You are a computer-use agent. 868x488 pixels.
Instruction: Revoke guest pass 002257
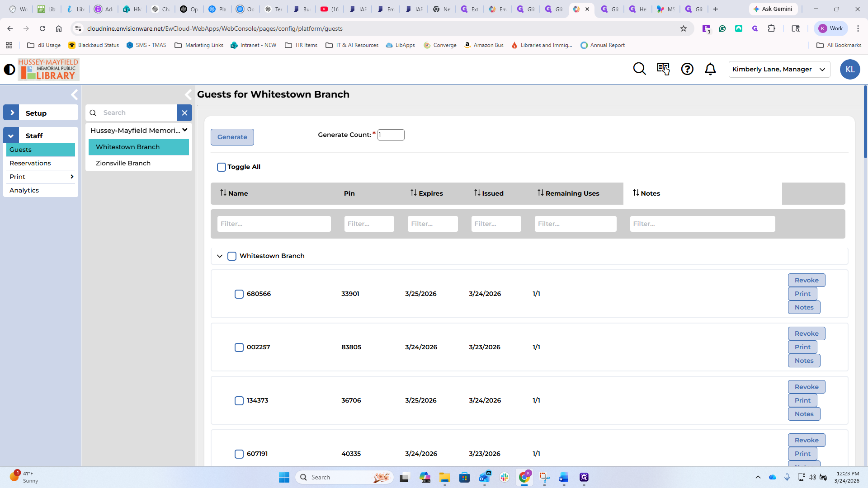[806, 333]
